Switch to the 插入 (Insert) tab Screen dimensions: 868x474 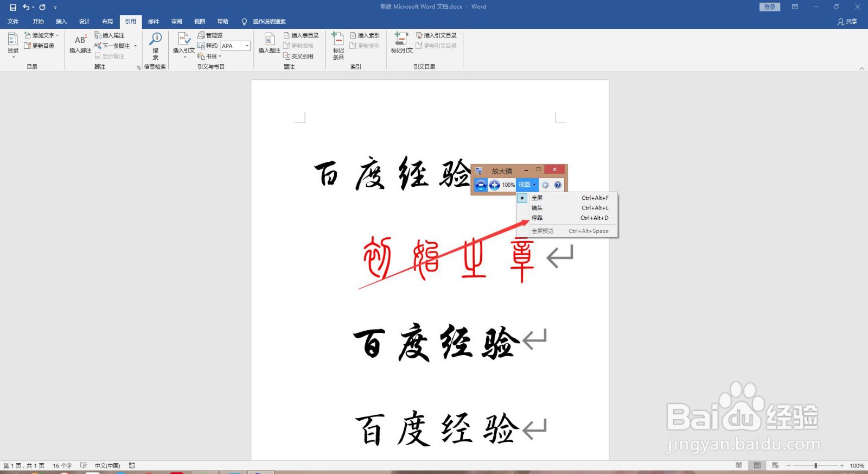click(61, 22)
